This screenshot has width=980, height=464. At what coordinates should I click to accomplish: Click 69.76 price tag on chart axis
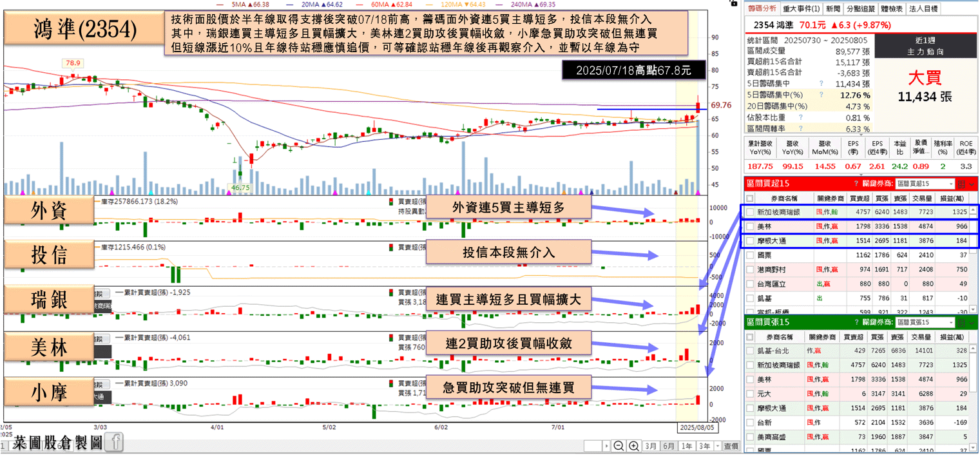[721, 104]
